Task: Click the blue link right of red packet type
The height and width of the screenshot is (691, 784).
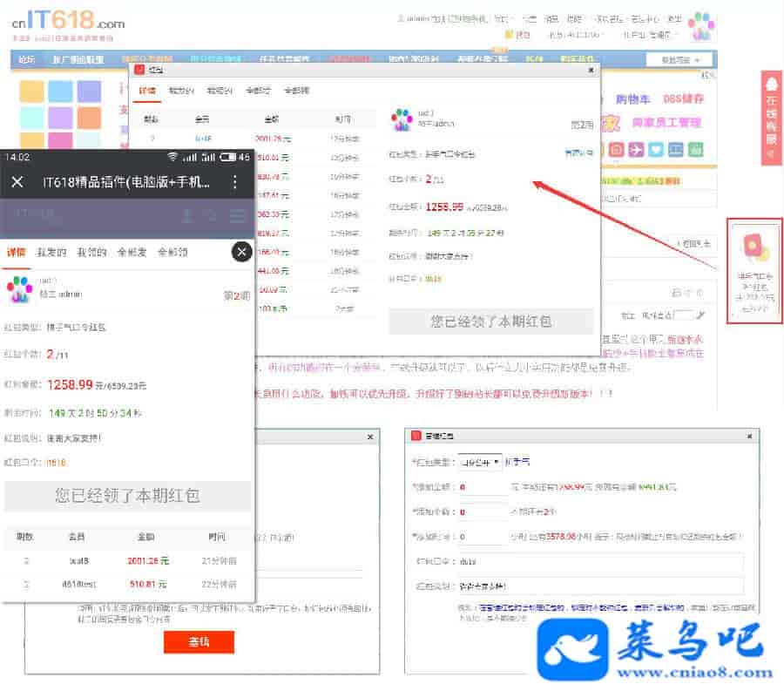Action: pos(578,152)
